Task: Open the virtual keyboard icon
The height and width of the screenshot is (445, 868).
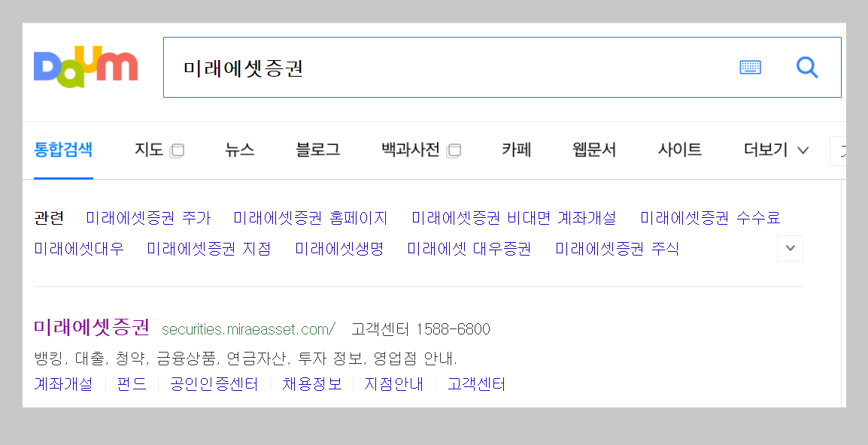Action: pyautogui.click(x=750, y=68)
